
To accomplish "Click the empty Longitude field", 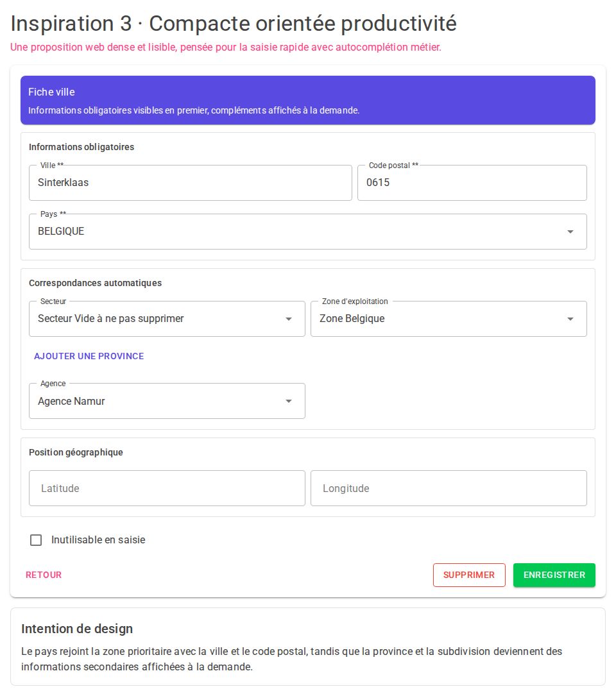I will pos(449,488).
